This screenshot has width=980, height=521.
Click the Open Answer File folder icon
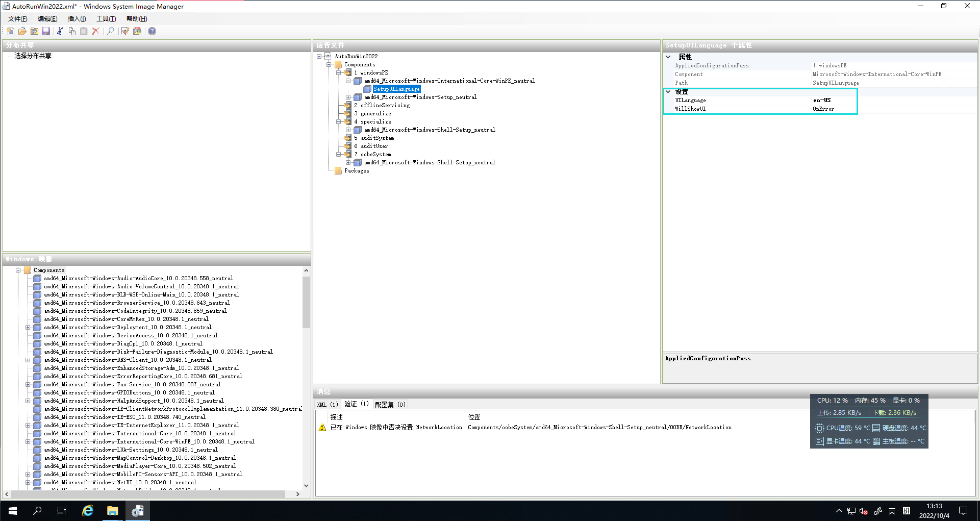point(22,31)
